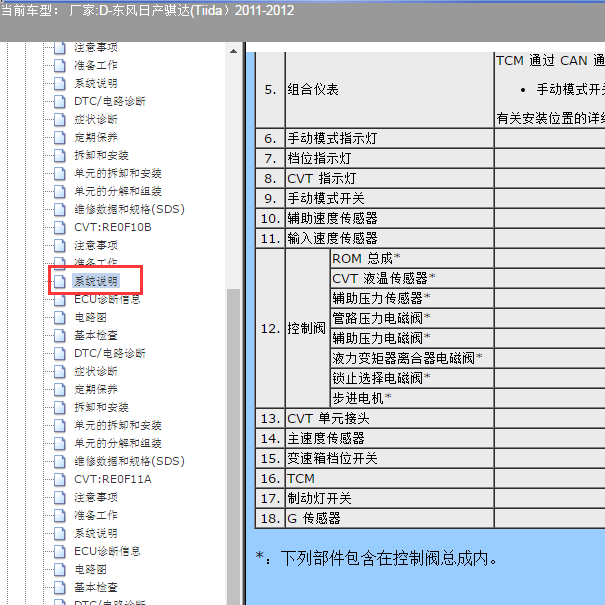
Task: Click the 辅助压力电磁阀 table cell
Action: [412, 338]
